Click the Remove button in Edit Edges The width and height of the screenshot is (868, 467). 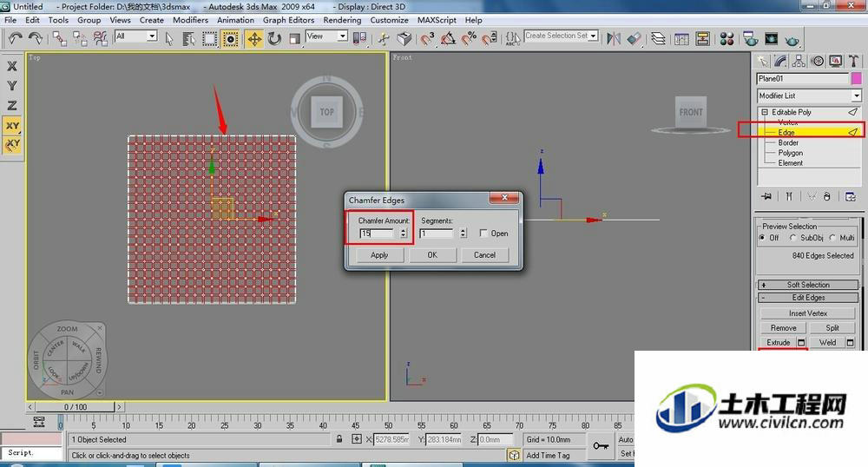click(783, 327)
